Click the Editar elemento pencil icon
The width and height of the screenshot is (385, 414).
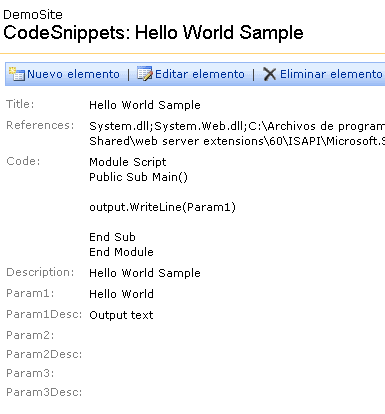click(145, 74)
